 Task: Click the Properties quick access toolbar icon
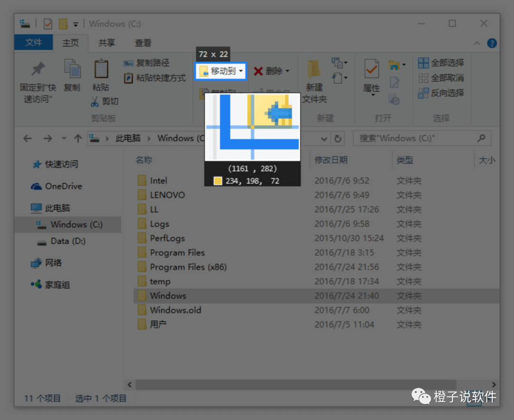(x=48, y=24)
